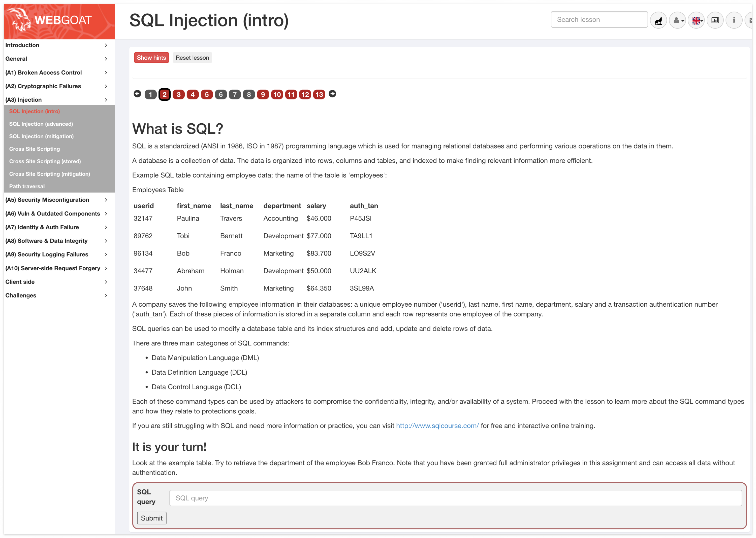
Task: Open Path traversal lesson
Action: 27,187
